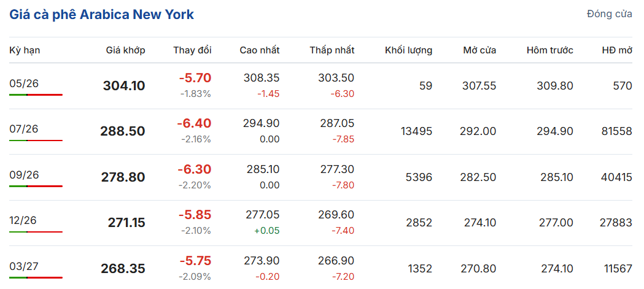Image resolution: width=644 pixels, height=289 pixels.
Task: Open the 12/26 contract term
Action: point(24,221)
